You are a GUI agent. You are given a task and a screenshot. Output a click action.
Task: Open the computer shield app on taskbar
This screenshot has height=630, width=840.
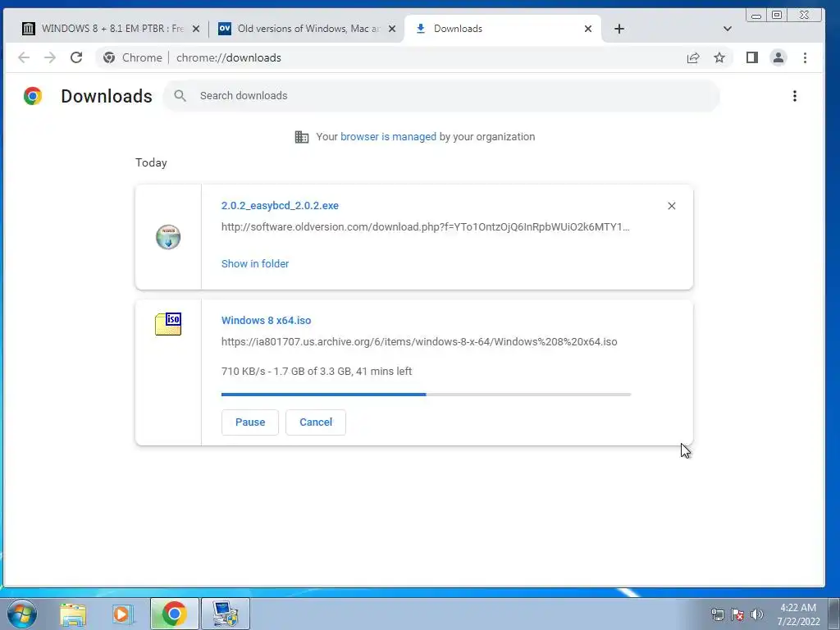(225, 614)
